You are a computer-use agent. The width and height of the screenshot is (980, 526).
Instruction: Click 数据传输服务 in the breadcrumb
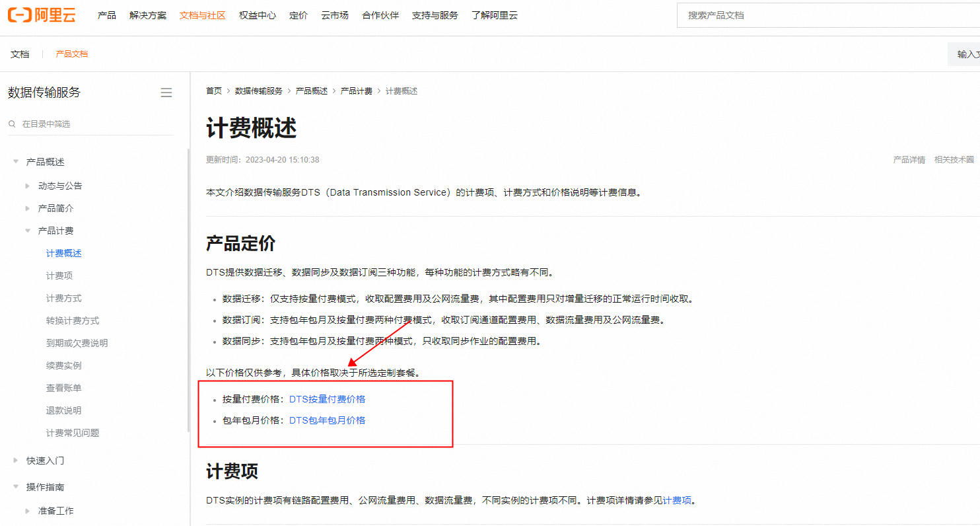(x=259, y=91)
